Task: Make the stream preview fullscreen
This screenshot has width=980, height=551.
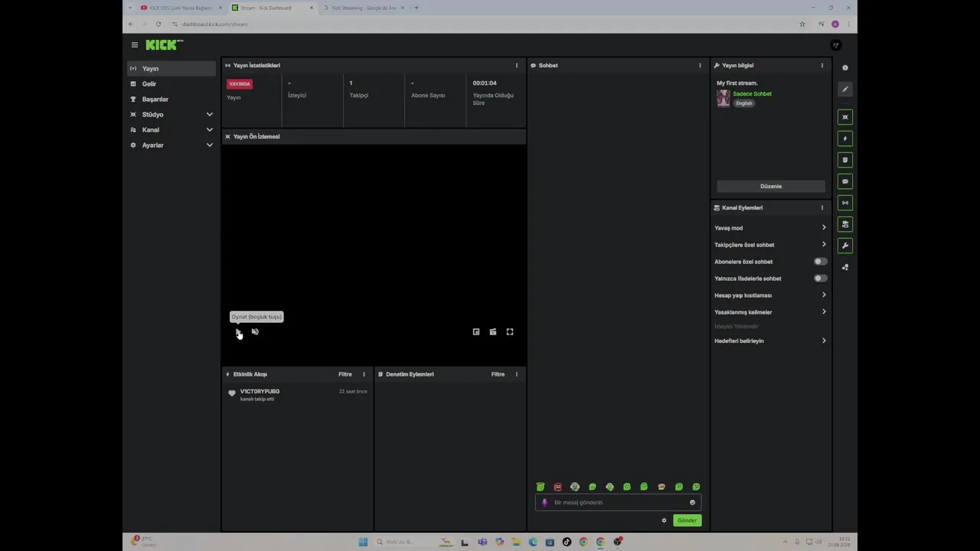Action: [510, 332]
